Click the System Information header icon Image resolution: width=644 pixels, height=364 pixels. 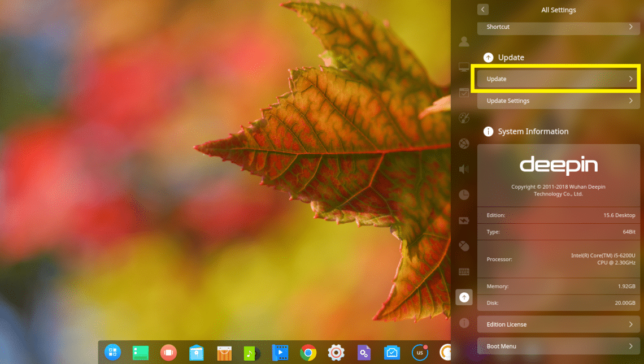click(x=488, y=132)
